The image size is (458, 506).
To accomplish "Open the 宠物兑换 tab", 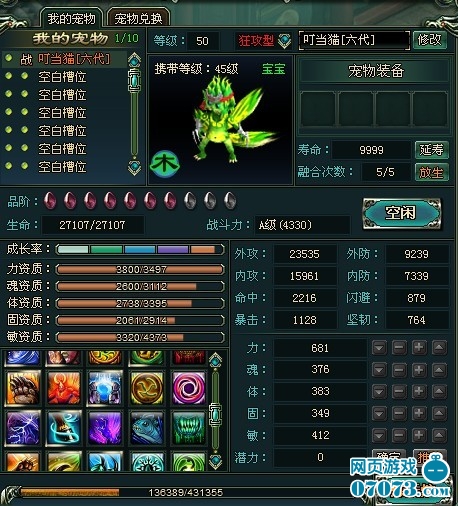I will click(138, 18).
